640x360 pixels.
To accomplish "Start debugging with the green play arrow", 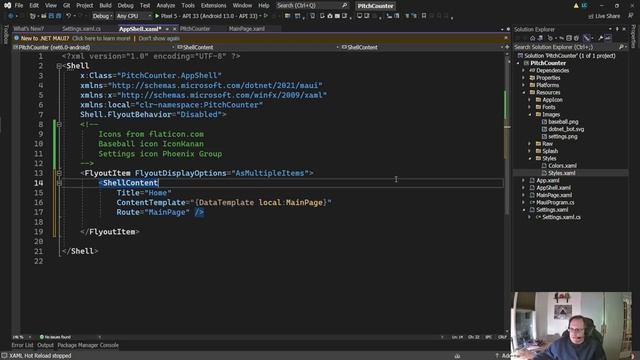I will click(x=157, y=16).
